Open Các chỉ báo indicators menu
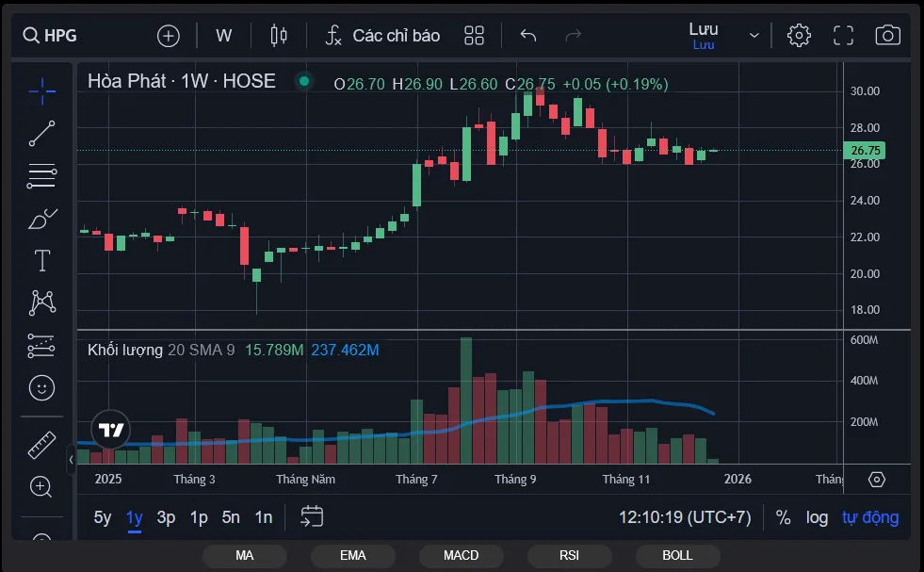The height and width of the screenshot is (572, 924). point(382,36)
